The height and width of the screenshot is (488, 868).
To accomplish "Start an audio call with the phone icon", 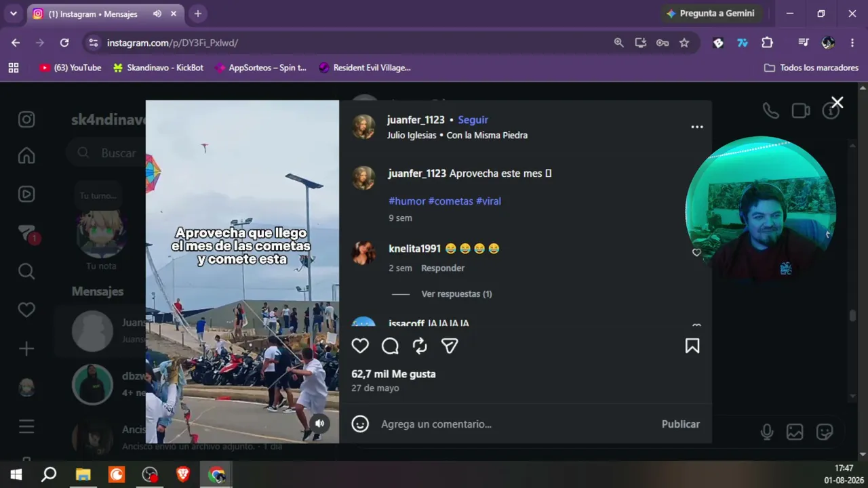I will 770,111.
